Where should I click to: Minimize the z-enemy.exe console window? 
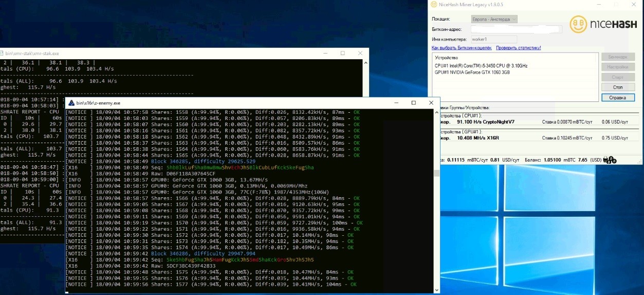click(x=395, y=103)
